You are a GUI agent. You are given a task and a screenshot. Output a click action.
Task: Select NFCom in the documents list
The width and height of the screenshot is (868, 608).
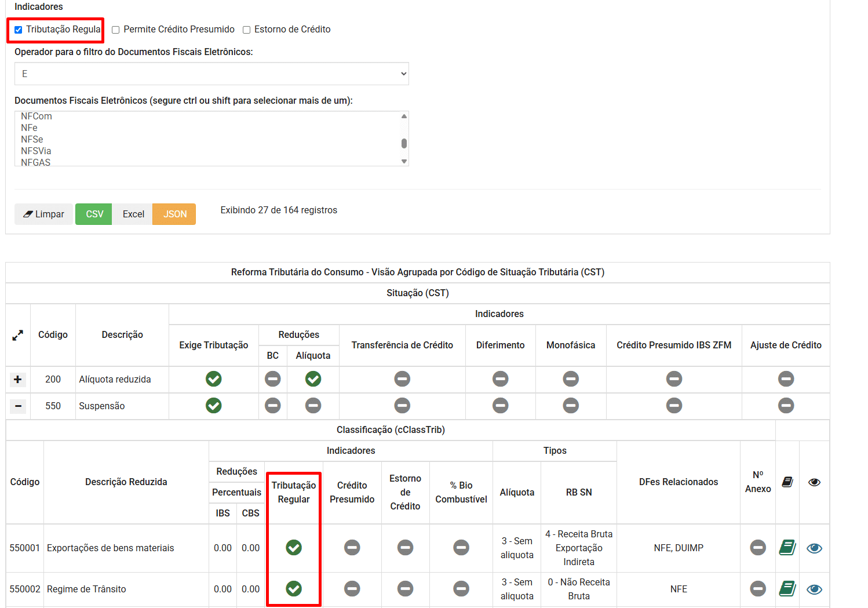pos(37,116)
